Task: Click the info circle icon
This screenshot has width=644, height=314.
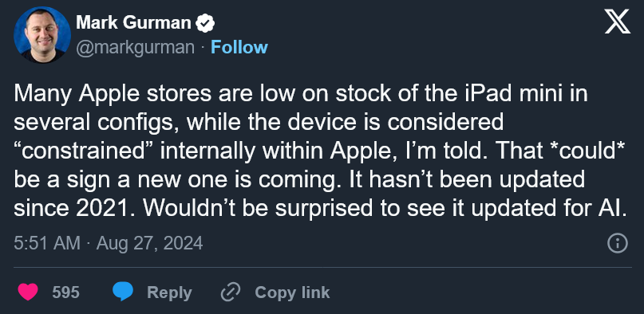Action: 618,244
